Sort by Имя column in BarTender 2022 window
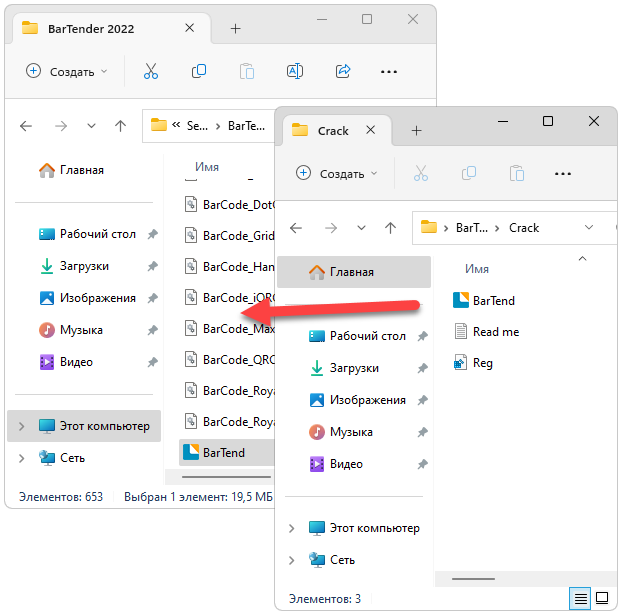 [207, 167]
